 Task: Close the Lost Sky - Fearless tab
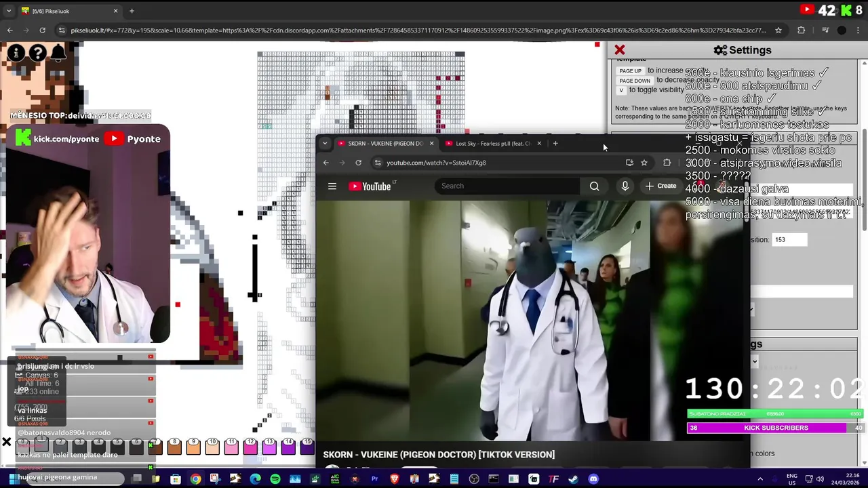click(539, 143)
